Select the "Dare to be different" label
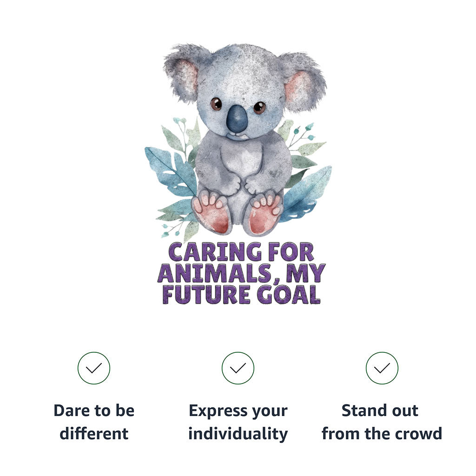Image resolution: width=476 pixels, height=476 pixels. [x=94, y=422]
